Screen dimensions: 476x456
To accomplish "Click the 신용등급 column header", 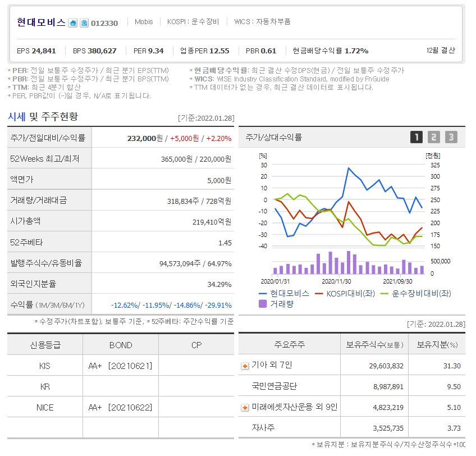I will point(45,345).
